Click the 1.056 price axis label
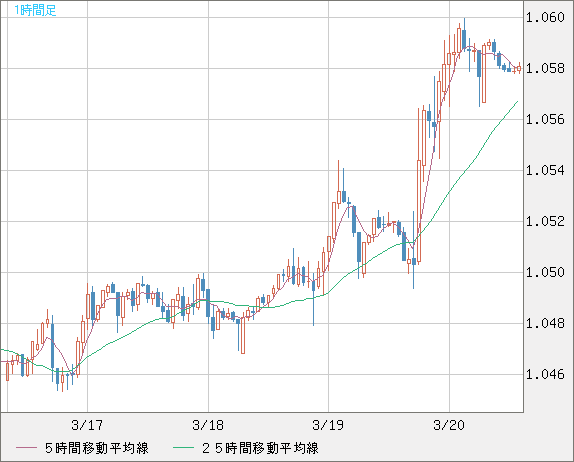The width and height of the screenshot is (574, 462). click(545, 119)
